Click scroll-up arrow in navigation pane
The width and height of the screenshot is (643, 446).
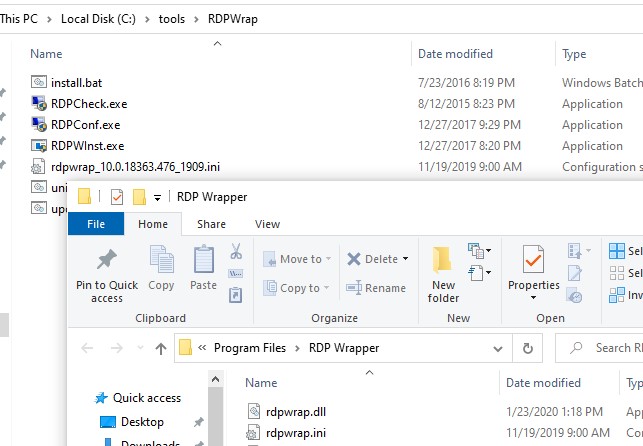pos(215,379)
